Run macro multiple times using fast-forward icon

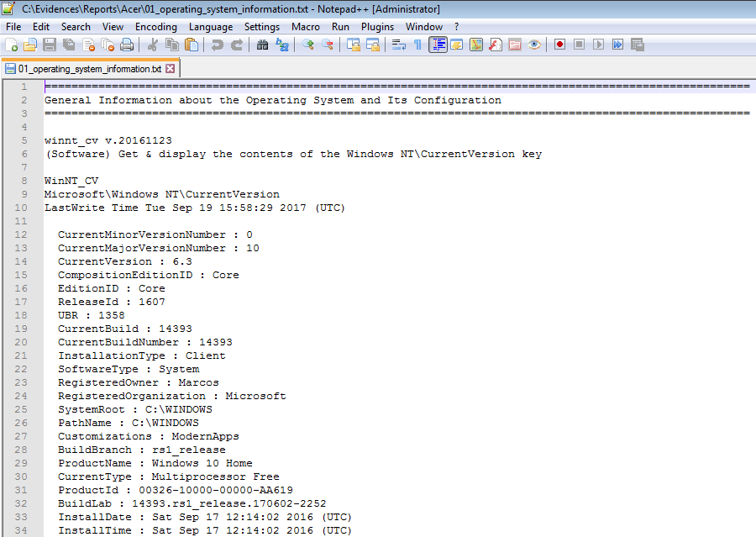(618, 45)
